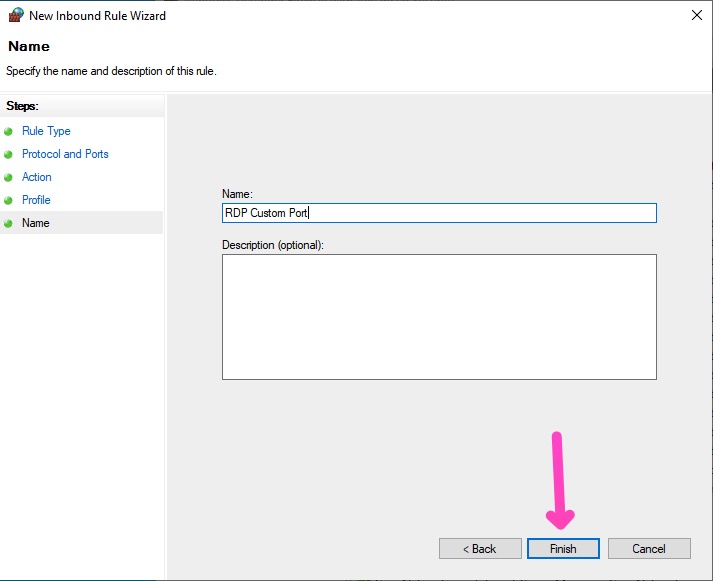This screenshot has width=713, height=581.
Task: Click the green bullet beside Profile
Action: point(9,200)
